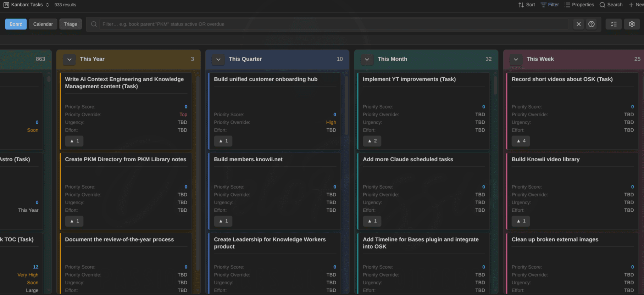This screenshot has width=644, height=295.
Task: Activate Search in the top bar
Action: pyautogui.click(x=611, y=5)
